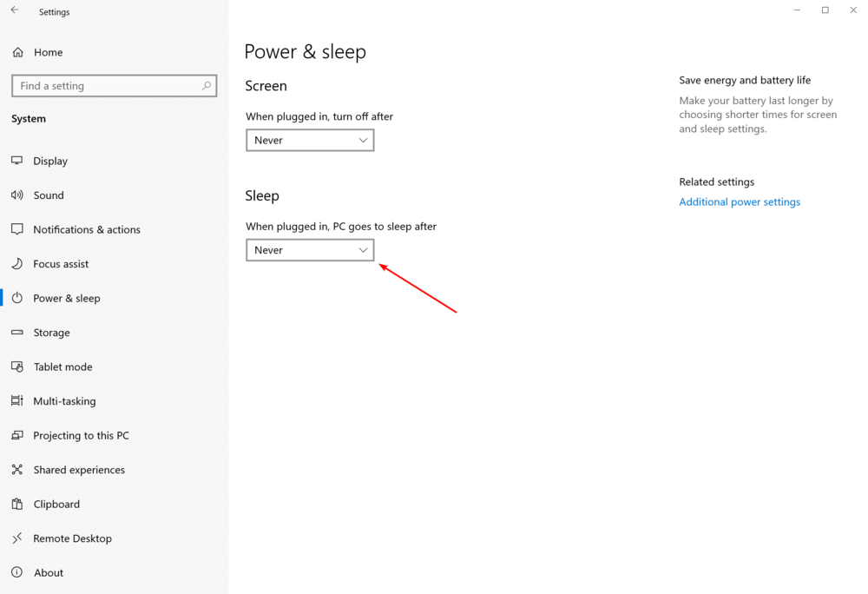868x594 pixels.
Task: Open Clipboard settings
Action: coord(56,504)
